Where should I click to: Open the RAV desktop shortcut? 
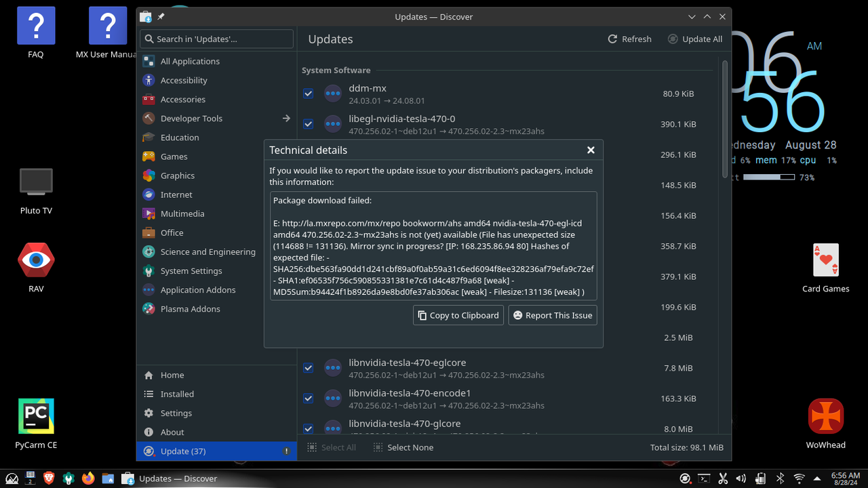click(x=36, y=268)
